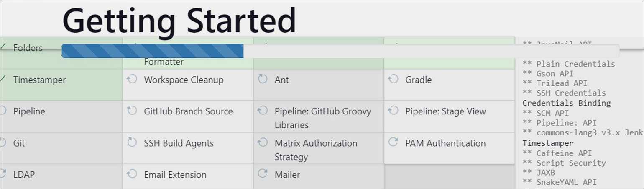Click the pending icon beside Workspace Cleanup
The height and width of the screenshot is (189, 644).
[x=132, y=79]
